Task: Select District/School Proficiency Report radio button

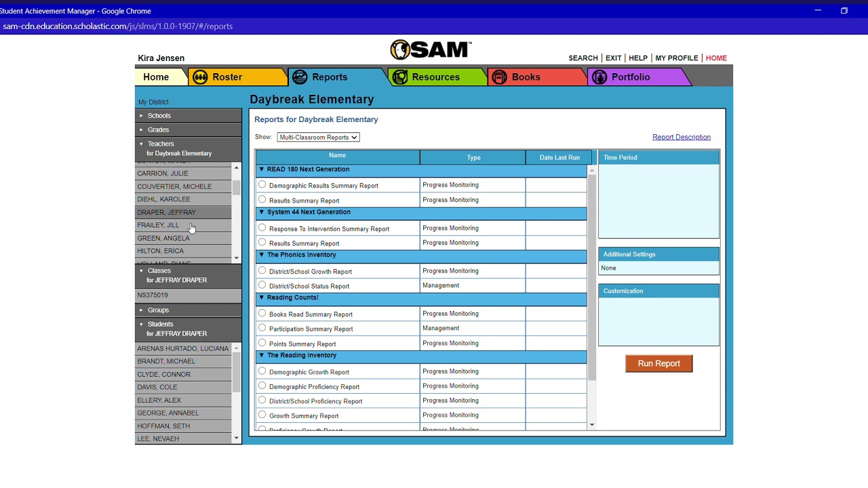Action: tap(262, 400)
